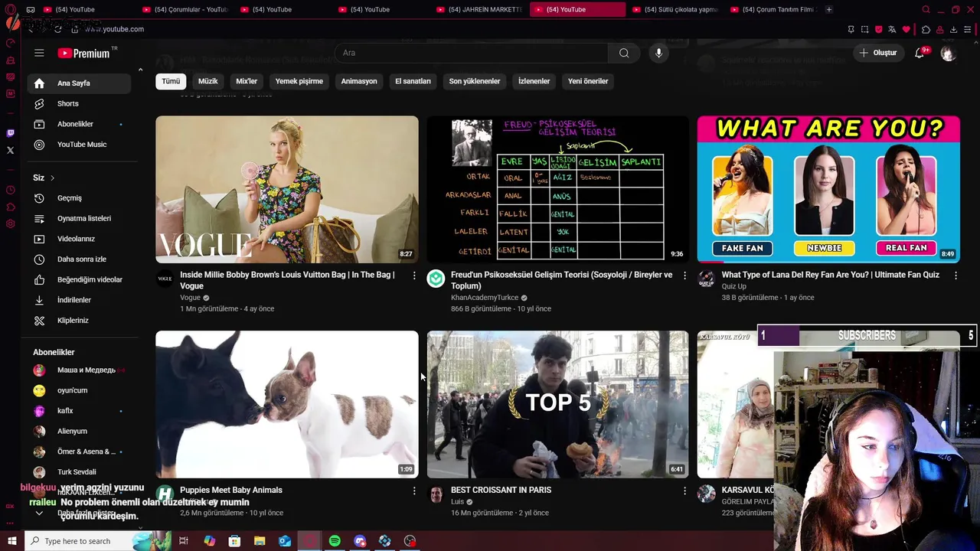This screenshot has width=980, height=551.
Task: Click the Windows Start button
Action: tap(11, 541)
